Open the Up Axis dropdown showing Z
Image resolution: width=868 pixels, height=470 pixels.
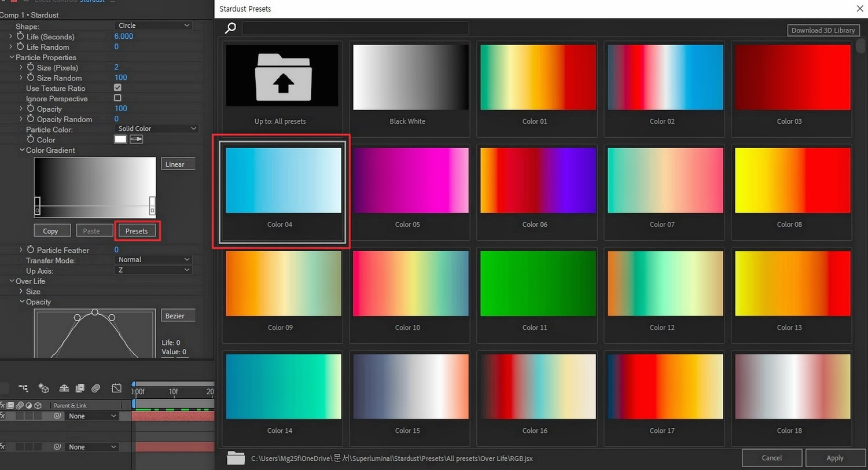[153, 270]
